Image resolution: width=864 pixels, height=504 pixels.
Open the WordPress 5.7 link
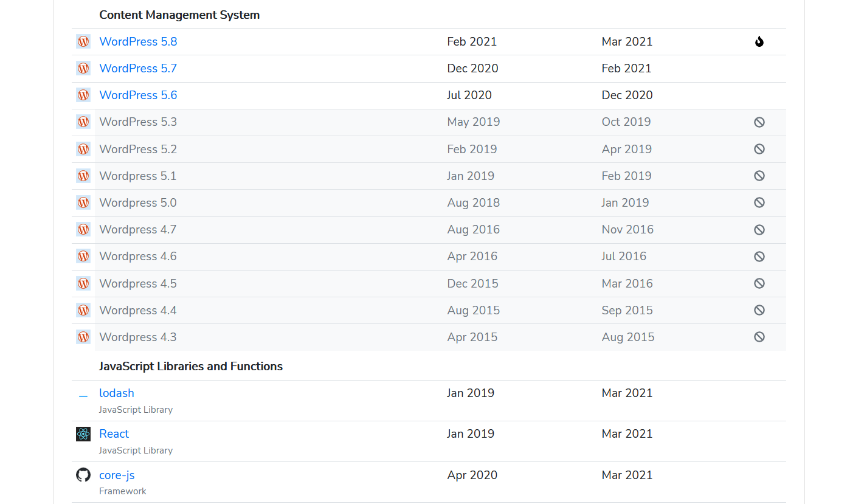138,68
